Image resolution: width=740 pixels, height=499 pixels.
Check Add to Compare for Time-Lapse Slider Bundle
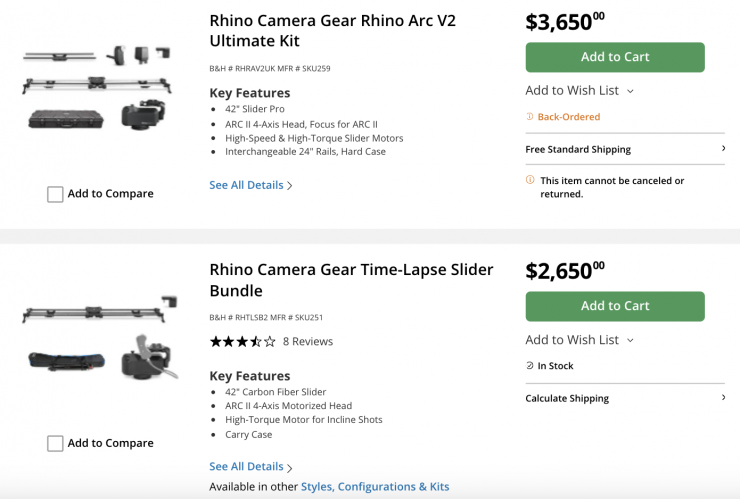[x=56, y=443]
